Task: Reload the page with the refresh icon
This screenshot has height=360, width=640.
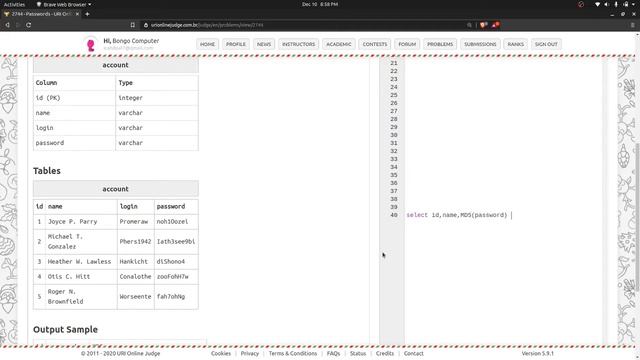Action: [x=29, y=25]
